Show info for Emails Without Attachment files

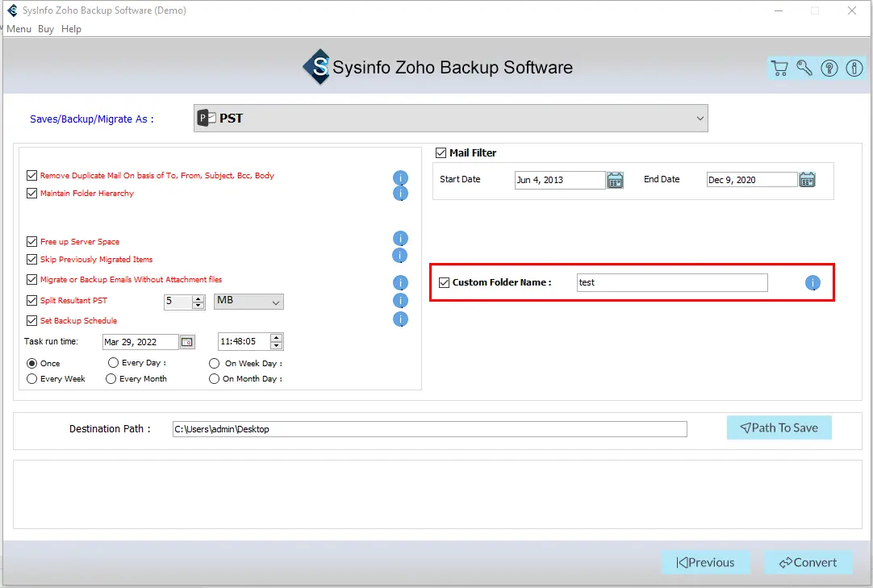400,282
